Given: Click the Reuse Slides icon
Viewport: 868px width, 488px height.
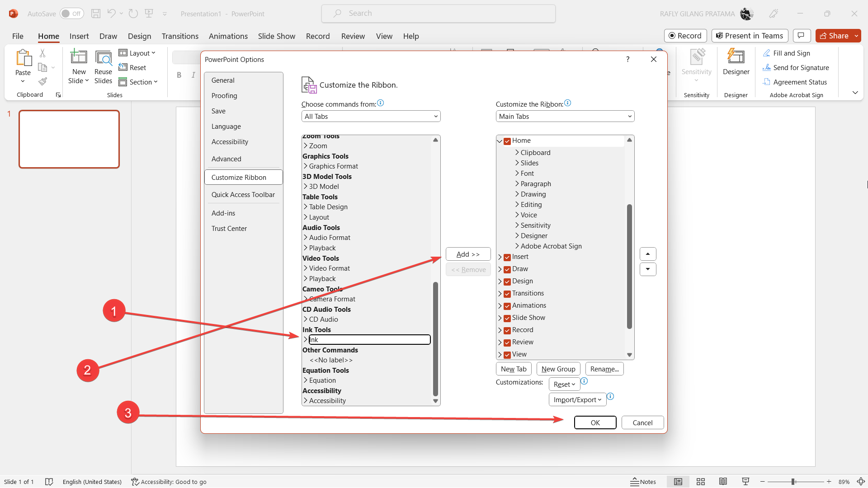Looking at the screenshot, I should [103, 57].
